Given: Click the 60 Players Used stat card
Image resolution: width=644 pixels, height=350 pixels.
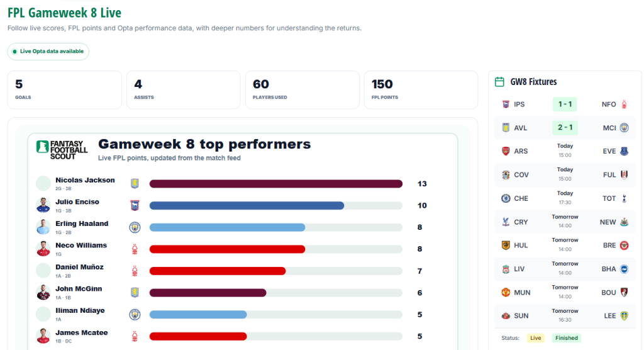Looking at the screenshot, I should pos(303,89).
